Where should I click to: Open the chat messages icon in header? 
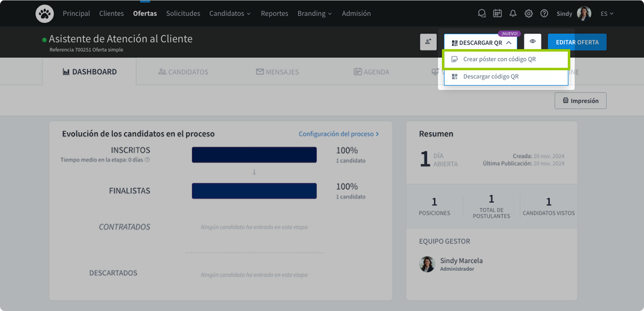coord(482,14)
